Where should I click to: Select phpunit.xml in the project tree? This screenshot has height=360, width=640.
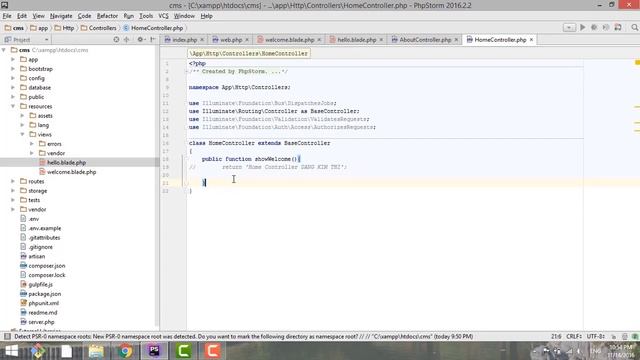[43, 303]
